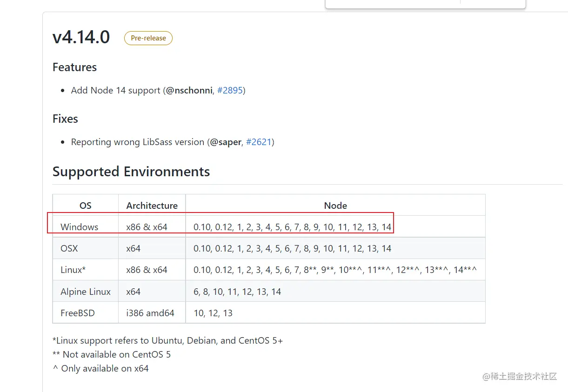This screenshot has width=568, height=392.
Task: Open the @saper user profile link
Action: click(226, 142)
